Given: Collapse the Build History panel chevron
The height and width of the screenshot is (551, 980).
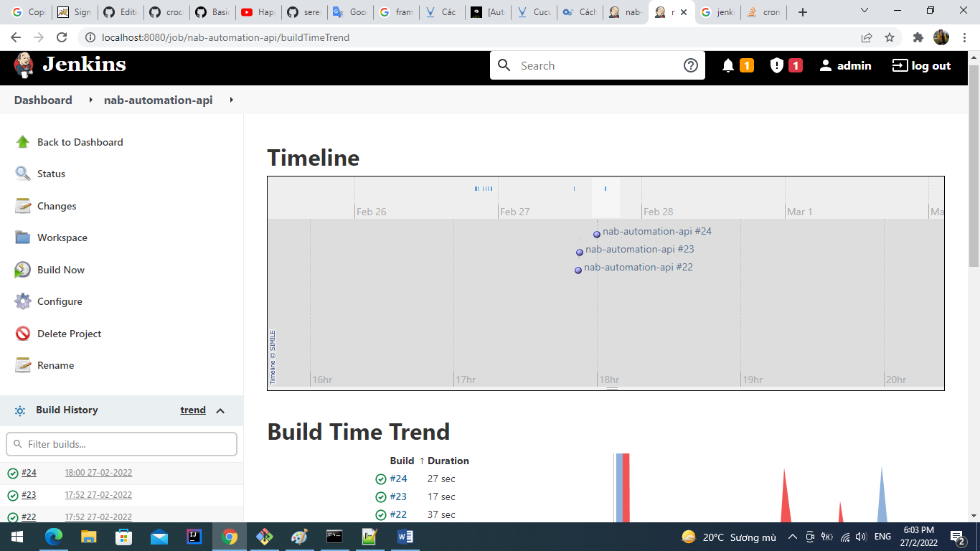Looking at the screenshot, I should [220, 410].
